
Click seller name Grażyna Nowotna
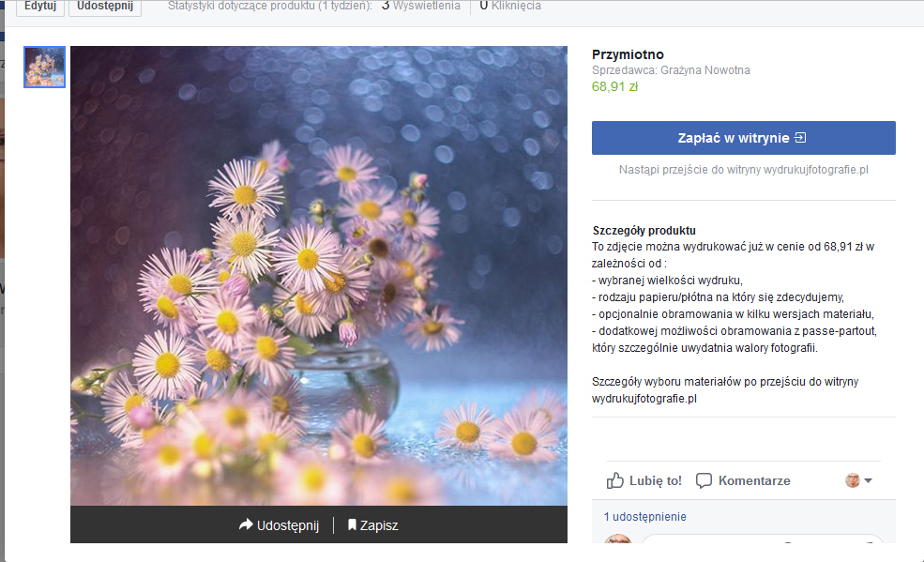705,70
